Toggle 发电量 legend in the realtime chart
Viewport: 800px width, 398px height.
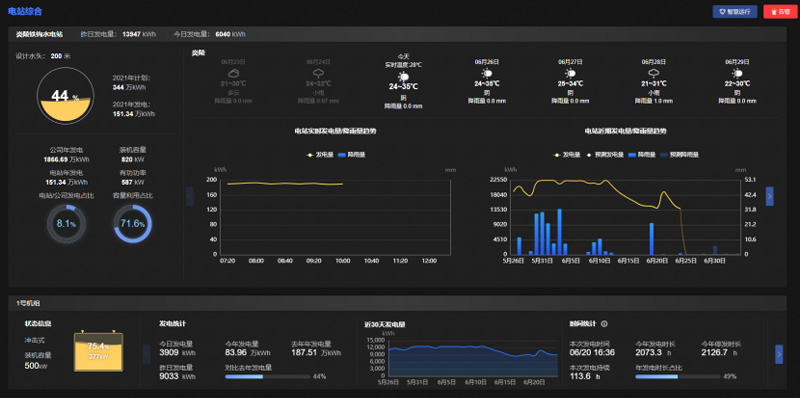(317, 155)
